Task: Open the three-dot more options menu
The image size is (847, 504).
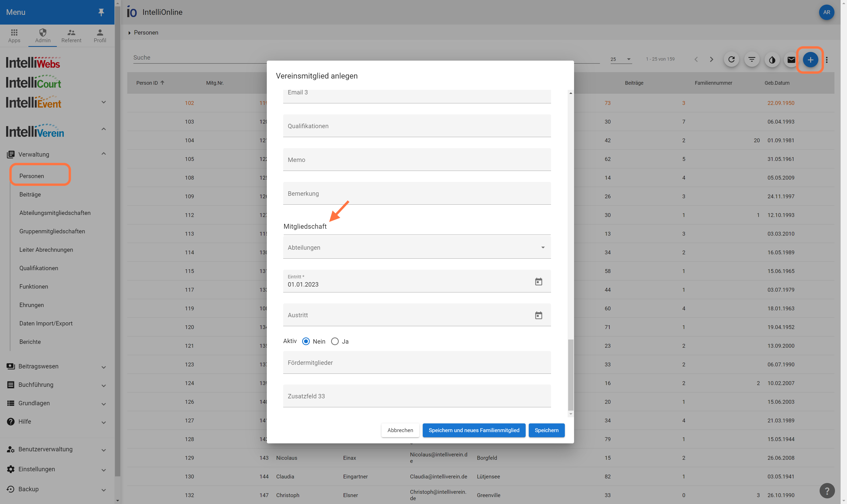Action: tap(827, 60)
